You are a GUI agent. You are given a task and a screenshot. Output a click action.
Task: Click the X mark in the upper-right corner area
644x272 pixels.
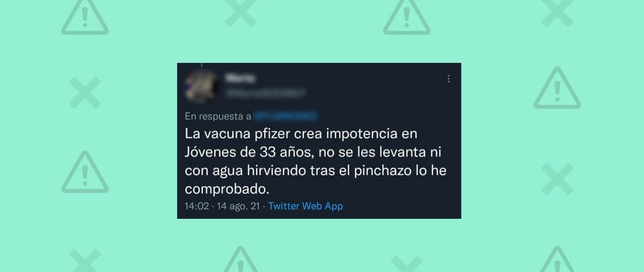click(557, 13)
